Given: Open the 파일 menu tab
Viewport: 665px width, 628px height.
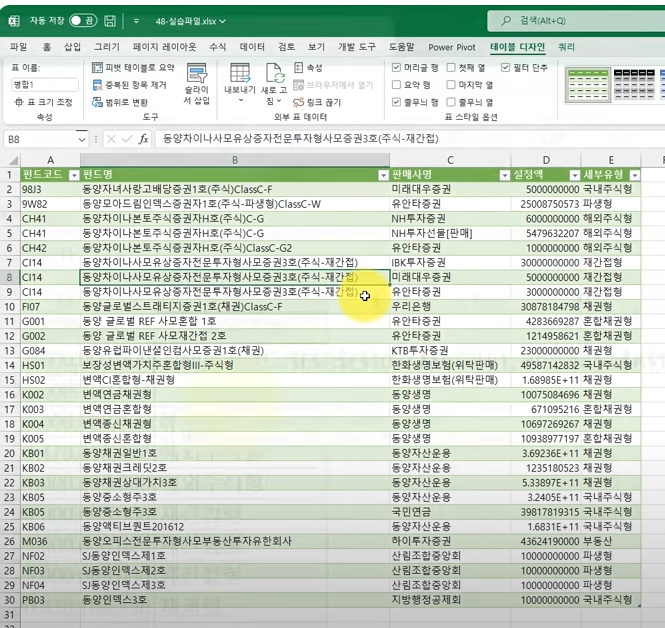Looking at the screenshot, I should (18, 47).
